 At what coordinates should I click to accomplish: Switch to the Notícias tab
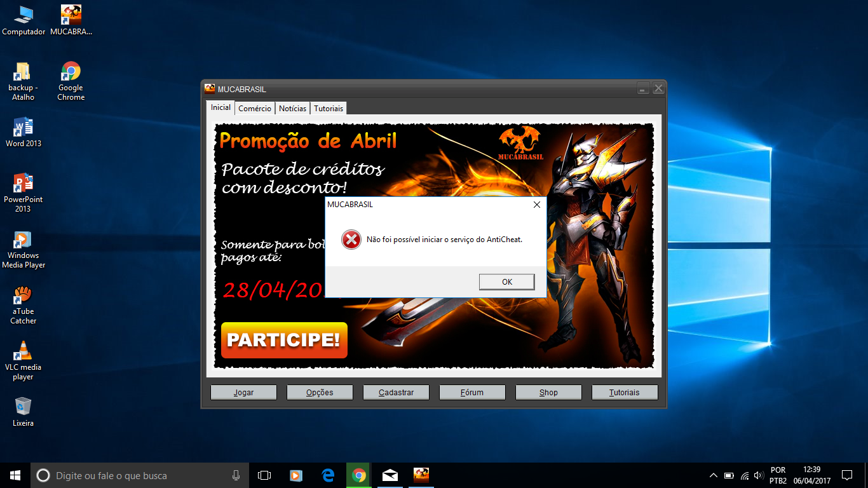coord(292,109)
